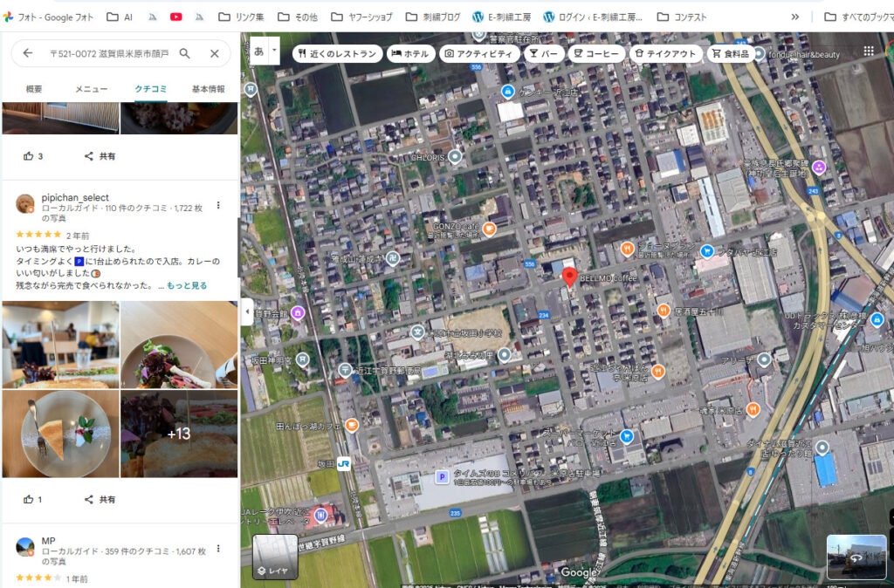Click the タイムズのB parking marker

click(x=441, y=477)
